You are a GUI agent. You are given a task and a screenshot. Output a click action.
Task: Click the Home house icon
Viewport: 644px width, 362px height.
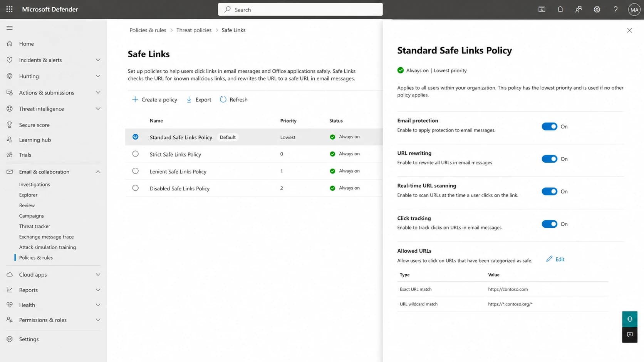click(10, 43)
